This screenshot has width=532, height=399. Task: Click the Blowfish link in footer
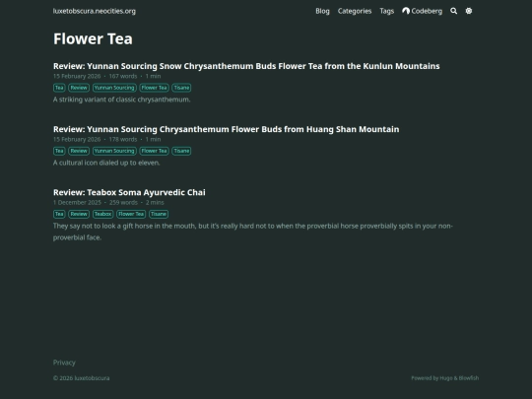coord(469,378)
